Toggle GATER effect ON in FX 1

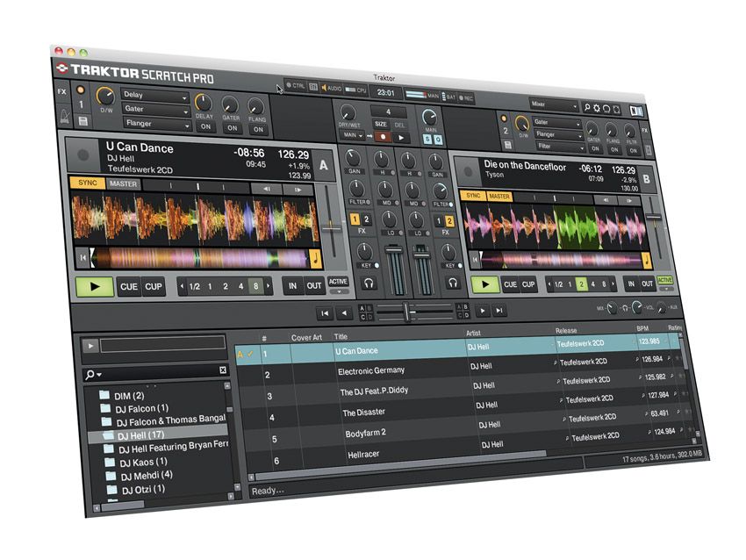pos(233,128)
